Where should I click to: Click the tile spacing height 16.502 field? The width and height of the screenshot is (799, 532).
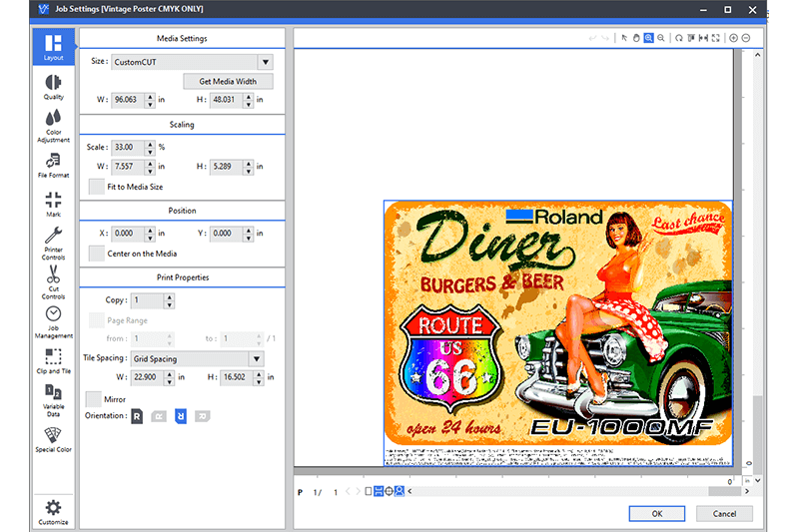(x=238, y=377)
